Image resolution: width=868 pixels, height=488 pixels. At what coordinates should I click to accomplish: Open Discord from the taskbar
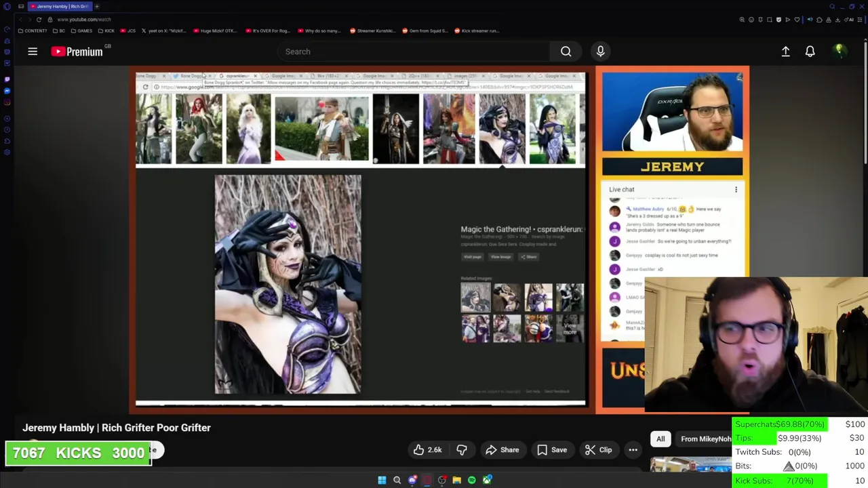[x=412, y=480]
